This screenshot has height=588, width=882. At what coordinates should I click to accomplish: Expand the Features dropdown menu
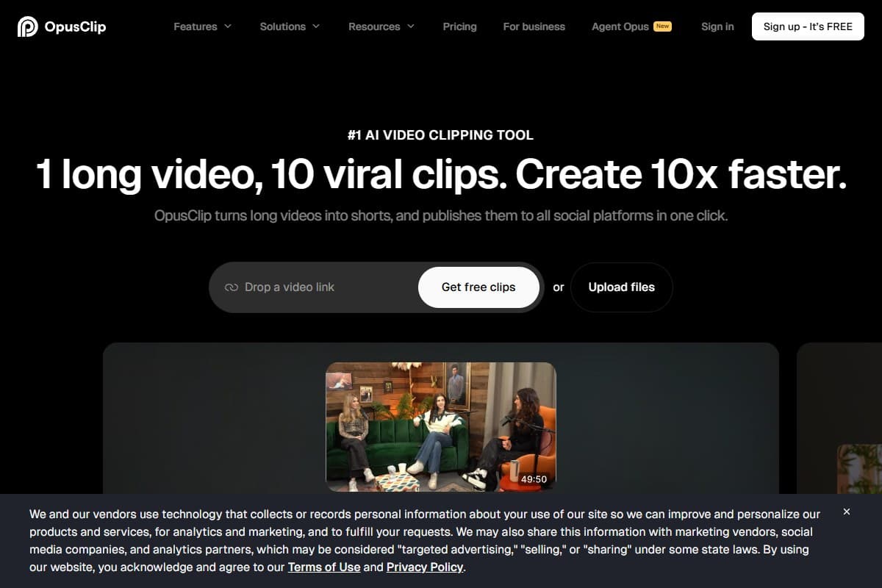202,26
